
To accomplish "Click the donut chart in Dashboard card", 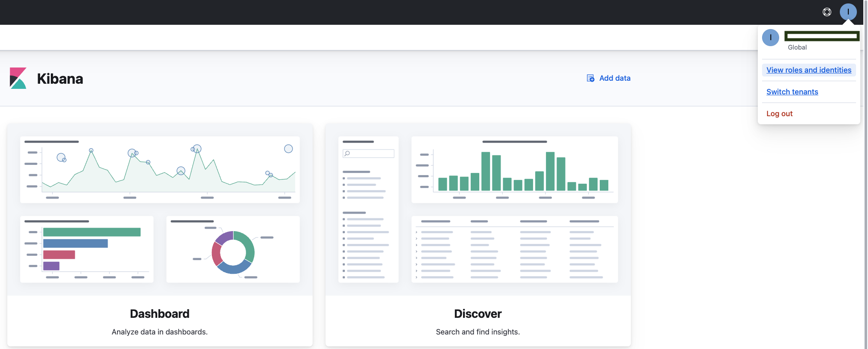I will click(x=233, y=252).
